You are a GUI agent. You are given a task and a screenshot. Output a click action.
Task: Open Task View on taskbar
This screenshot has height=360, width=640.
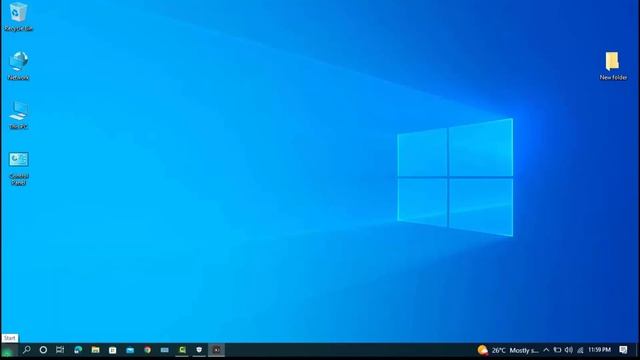(x=60, y=350)
